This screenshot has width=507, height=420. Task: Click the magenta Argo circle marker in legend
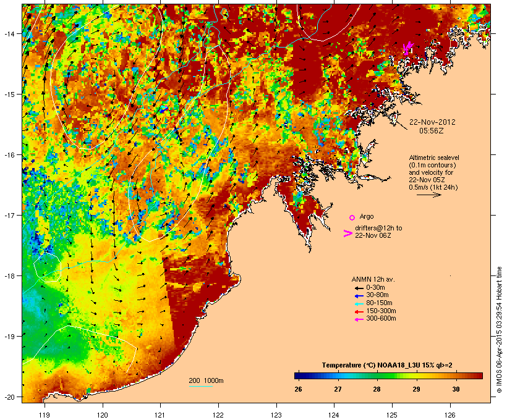352,217
